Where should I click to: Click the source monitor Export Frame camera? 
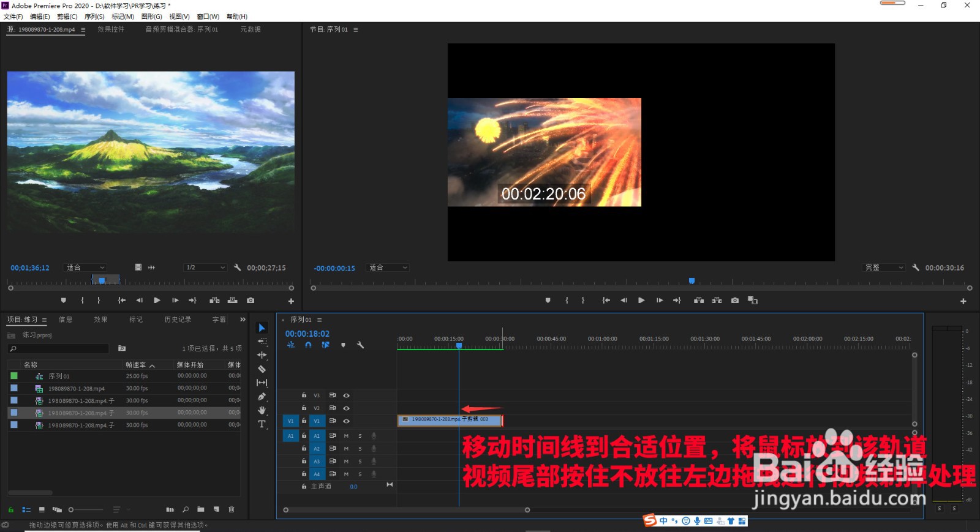point(251,301)
